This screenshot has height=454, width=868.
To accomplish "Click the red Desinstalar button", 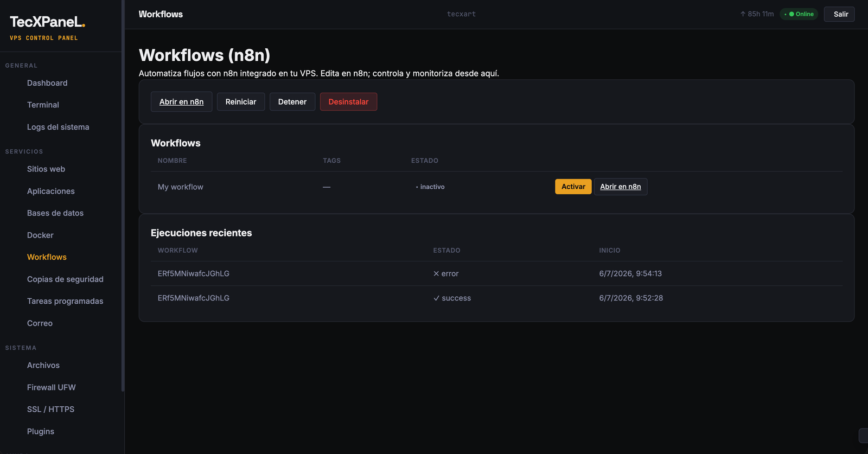I will point(348,101).
